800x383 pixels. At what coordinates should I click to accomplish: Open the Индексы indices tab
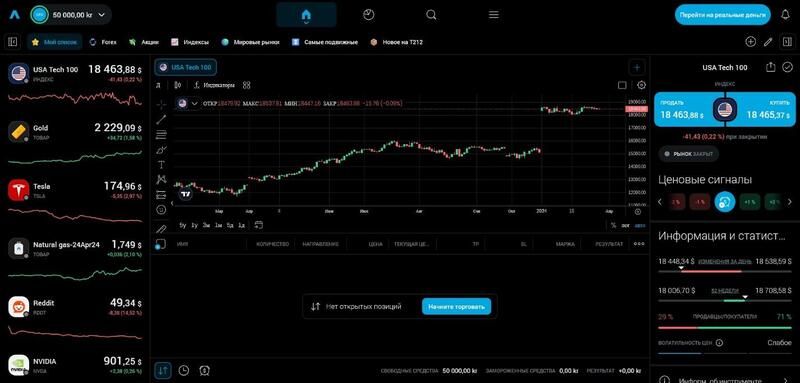(x=190, y=42)
